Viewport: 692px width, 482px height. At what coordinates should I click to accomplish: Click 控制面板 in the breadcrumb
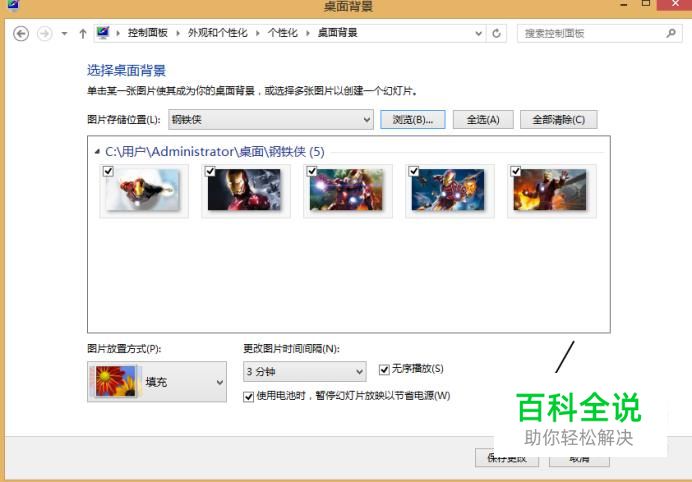tap(147, 33)
